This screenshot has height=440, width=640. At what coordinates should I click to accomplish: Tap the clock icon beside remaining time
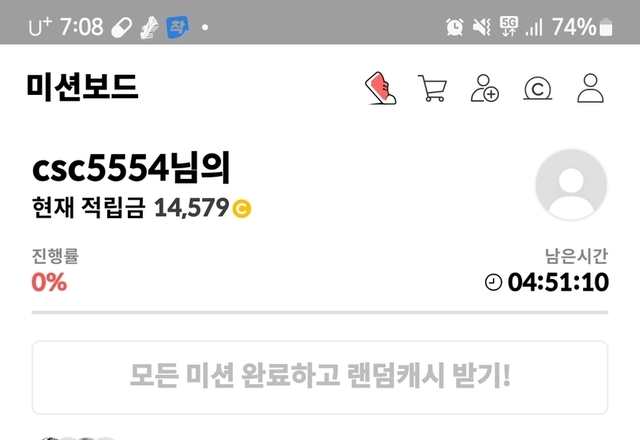point(493,282)
